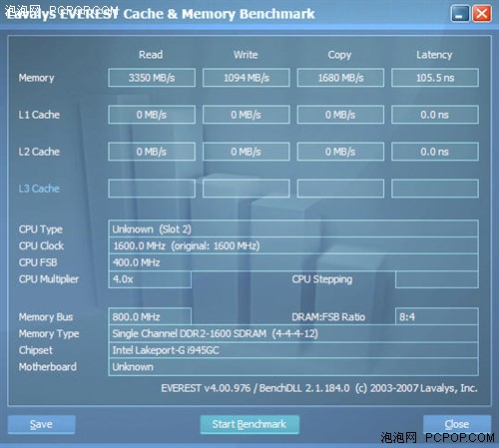
Task: Click the Memory Type DDR2-1600 field
Action: (x=293, y=333)
